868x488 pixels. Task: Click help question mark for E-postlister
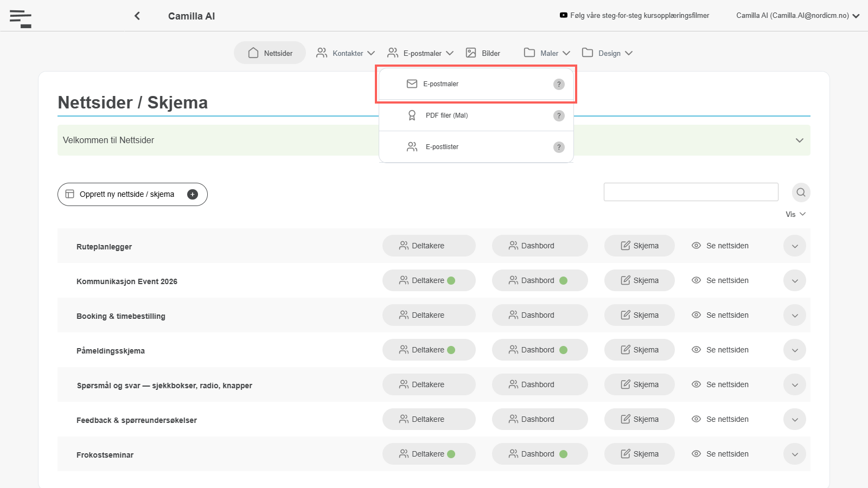point(559,147)
